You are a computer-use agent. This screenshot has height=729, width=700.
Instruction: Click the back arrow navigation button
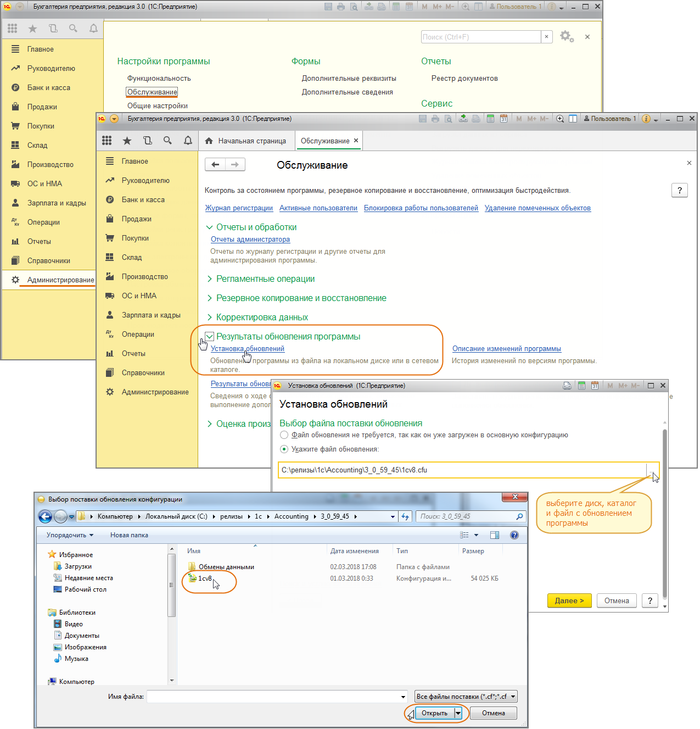[x=215, y=165]
